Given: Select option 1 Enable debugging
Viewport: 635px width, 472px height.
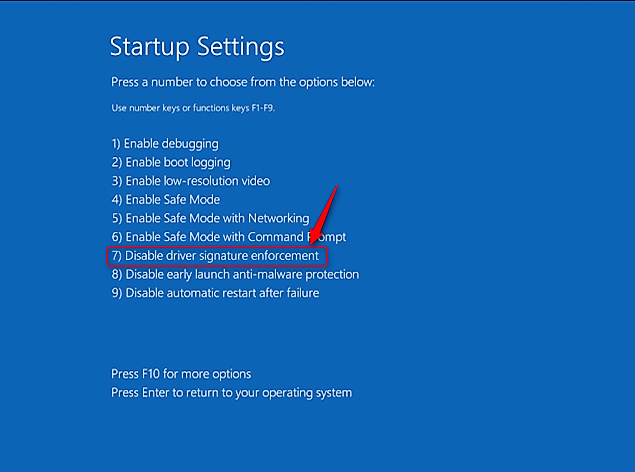Looking at the screenshot, I should tap(164, 143).
